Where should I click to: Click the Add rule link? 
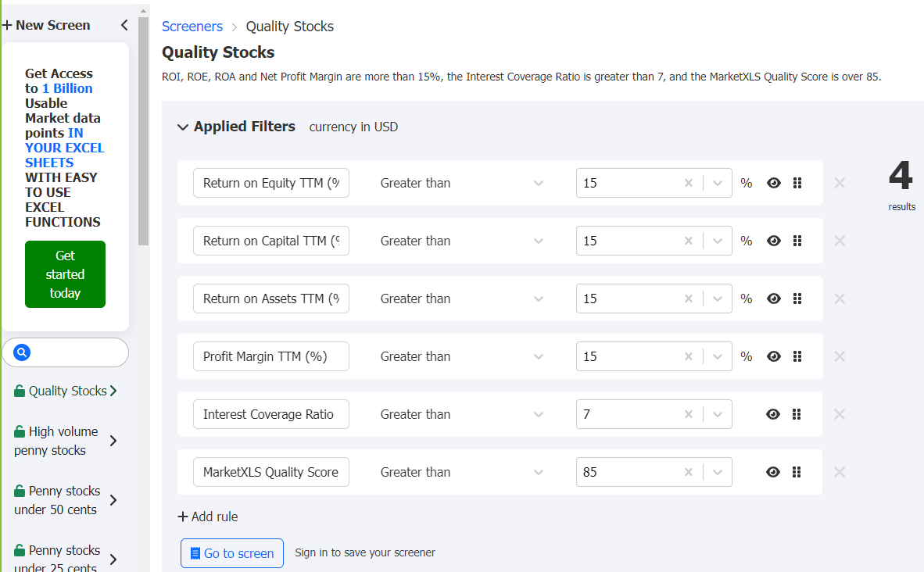[207, 517]
